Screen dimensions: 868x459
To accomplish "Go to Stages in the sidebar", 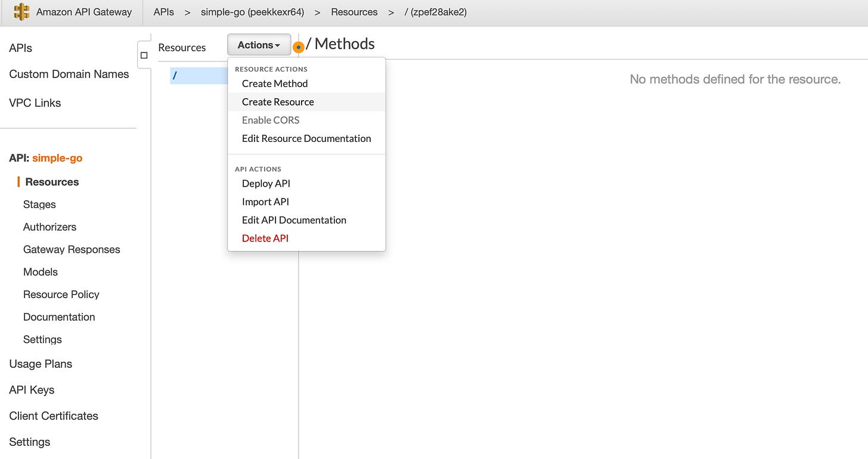I will [x=39, y=204].
